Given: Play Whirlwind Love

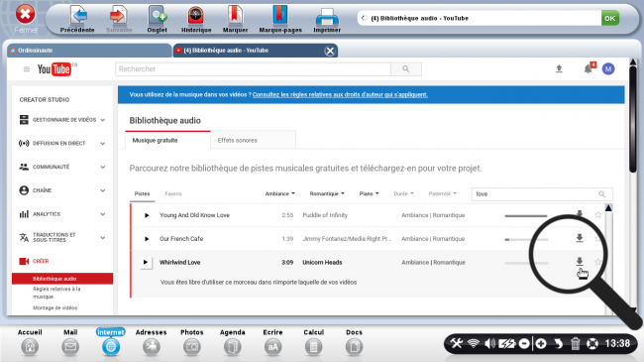Looking at the screenshot, I should [x=146, y=262].
